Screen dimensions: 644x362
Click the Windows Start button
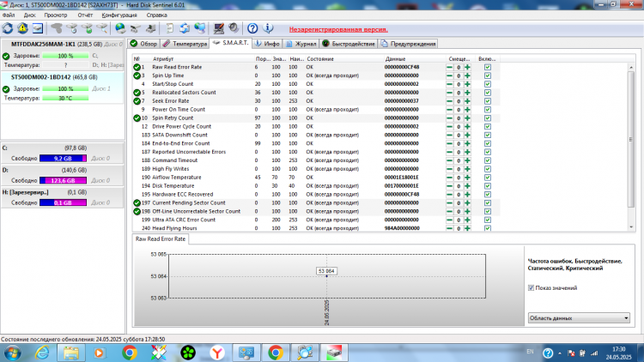pos(12,353)
